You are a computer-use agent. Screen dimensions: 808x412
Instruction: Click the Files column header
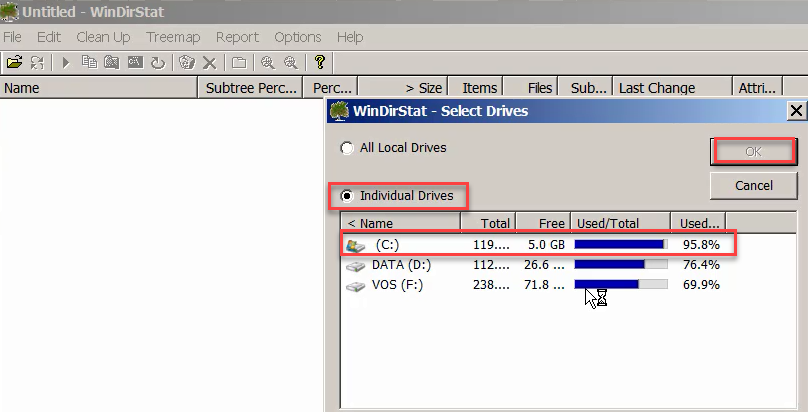tap(531, 88)
